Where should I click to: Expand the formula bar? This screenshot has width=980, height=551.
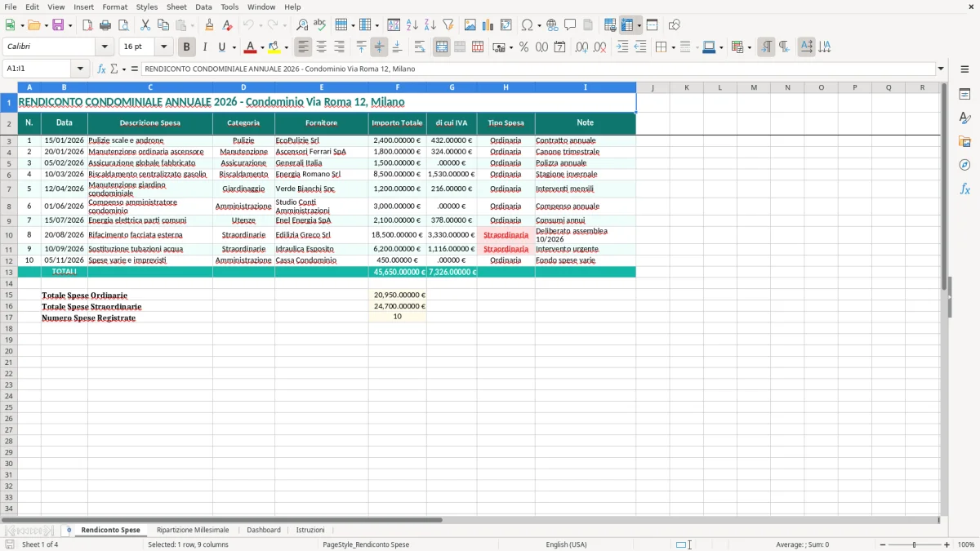point(941,69)
